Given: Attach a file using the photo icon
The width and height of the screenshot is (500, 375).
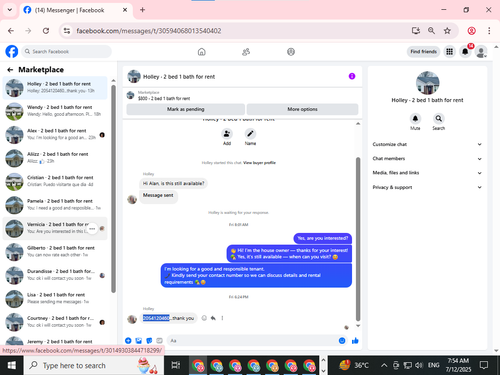Looking at the screenshot, I should [139, 341].
